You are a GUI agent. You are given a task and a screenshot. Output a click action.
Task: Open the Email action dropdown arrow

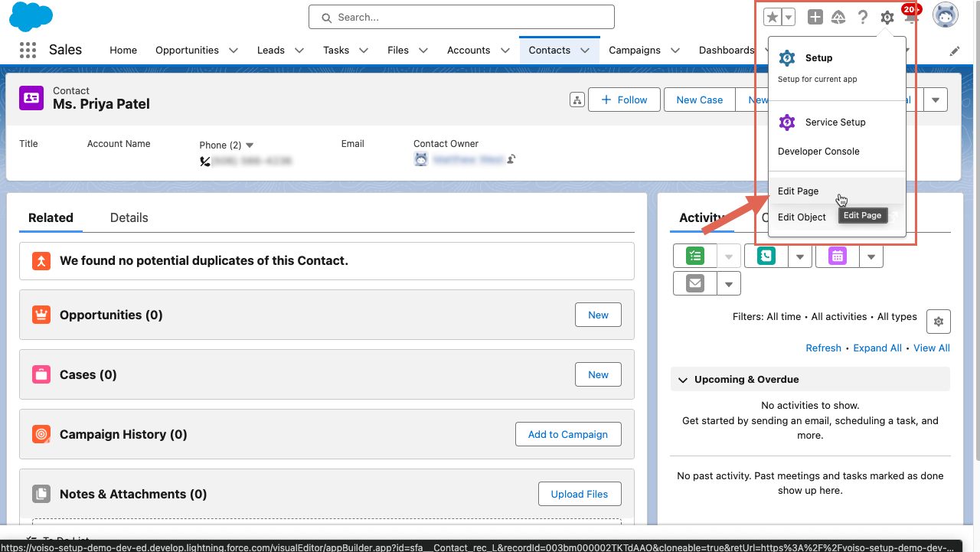tap(729, 284)
